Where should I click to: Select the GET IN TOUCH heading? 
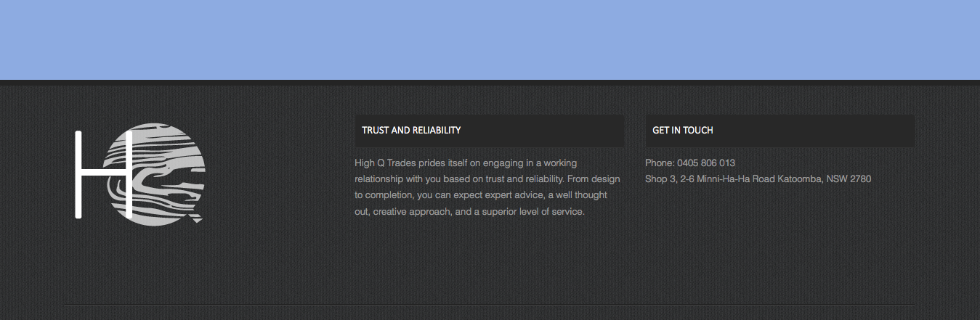(683, 131)
